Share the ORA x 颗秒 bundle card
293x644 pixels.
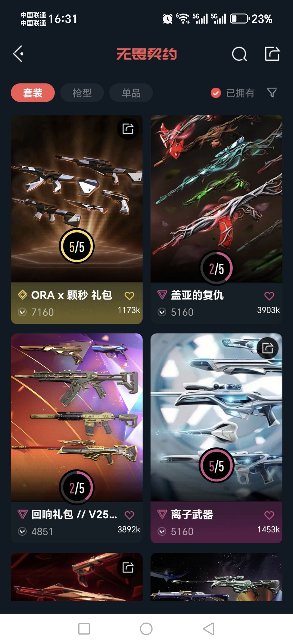[x=128, y=129]
